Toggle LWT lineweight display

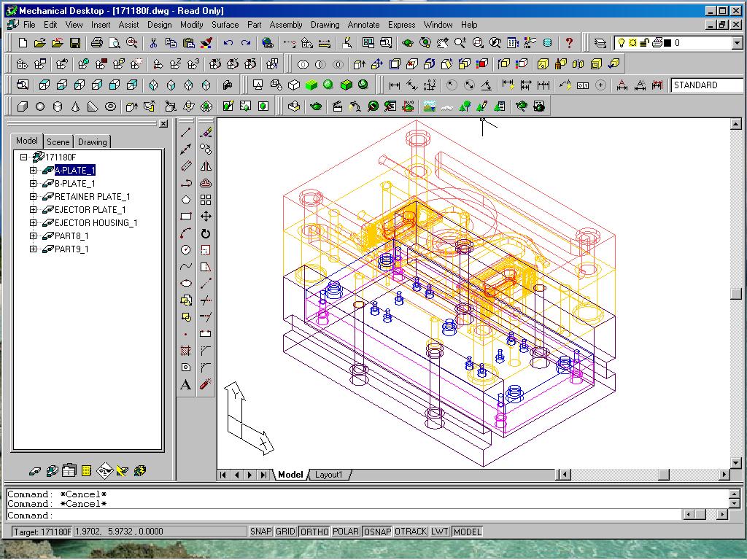pos(440,532)
